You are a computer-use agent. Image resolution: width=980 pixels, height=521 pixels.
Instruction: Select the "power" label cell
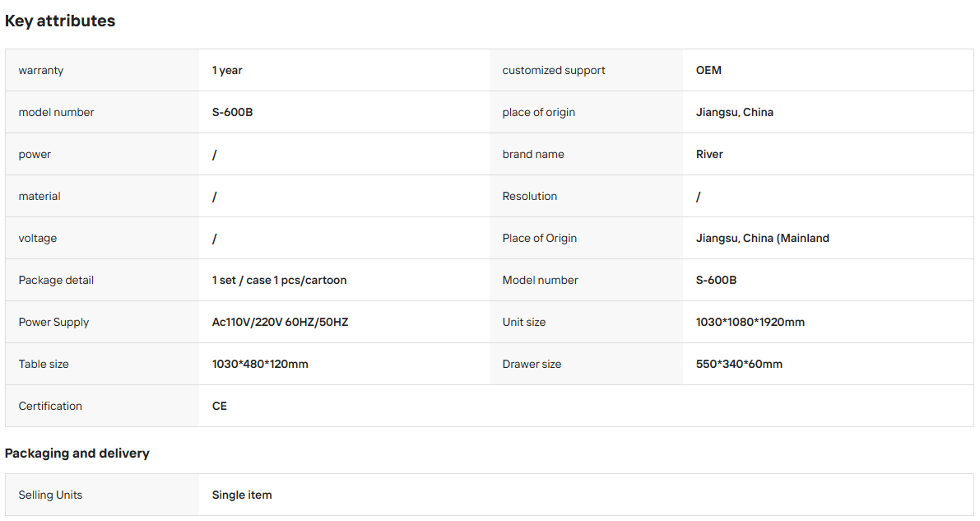(102, 154)
